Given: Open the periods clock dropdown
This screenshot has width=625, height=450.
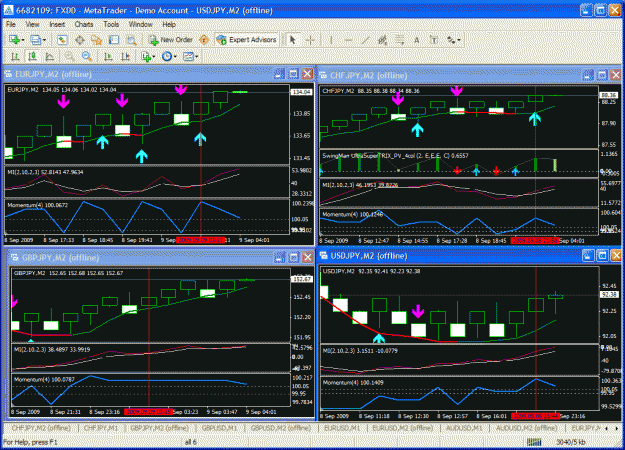Looking at the screenshot, I should [169, 57].
